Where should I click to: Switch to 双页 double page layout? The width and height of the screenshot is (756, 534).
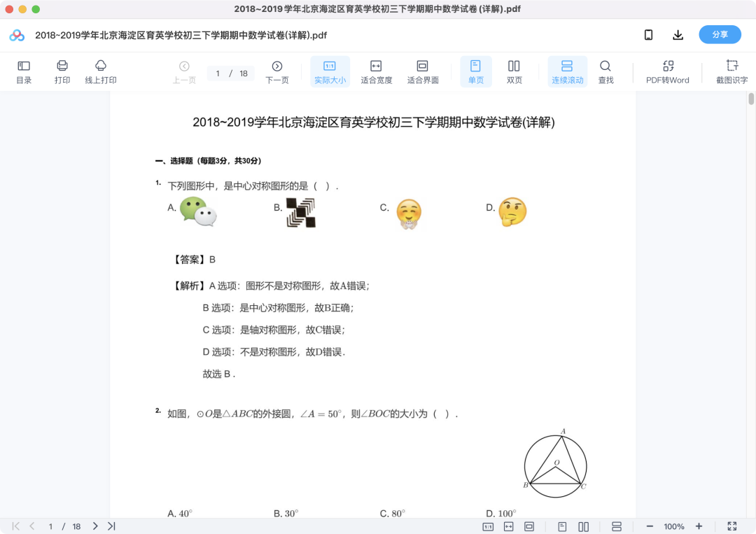pos(514,72)
